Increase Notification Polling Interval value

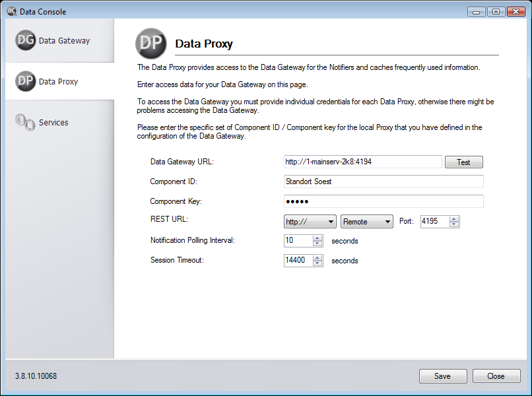tap(318, 238)
